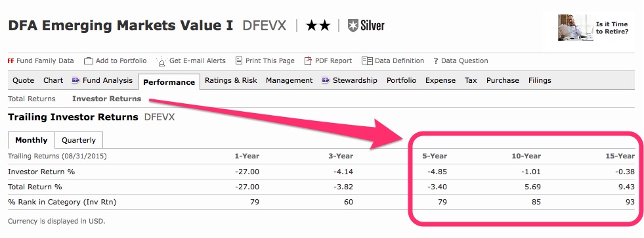Go to the Expense tab
Screen dimensions: 644x238
[440, 81]
